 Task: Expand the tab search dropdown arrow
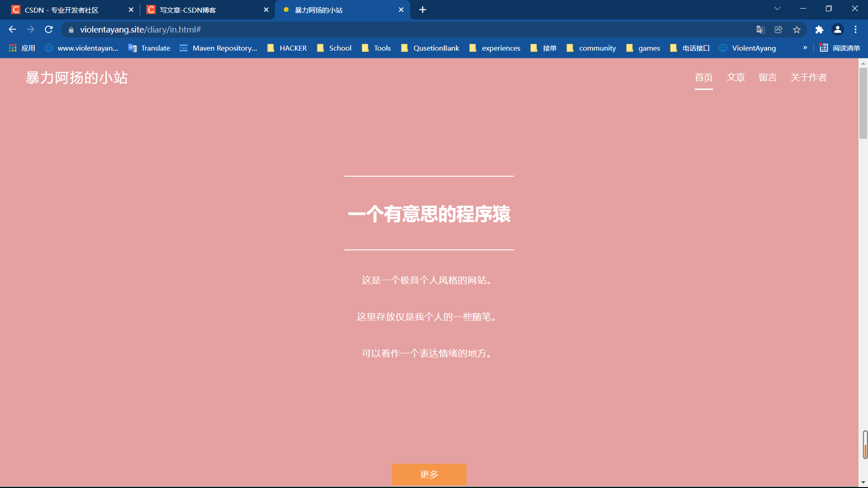coord(777,9)
